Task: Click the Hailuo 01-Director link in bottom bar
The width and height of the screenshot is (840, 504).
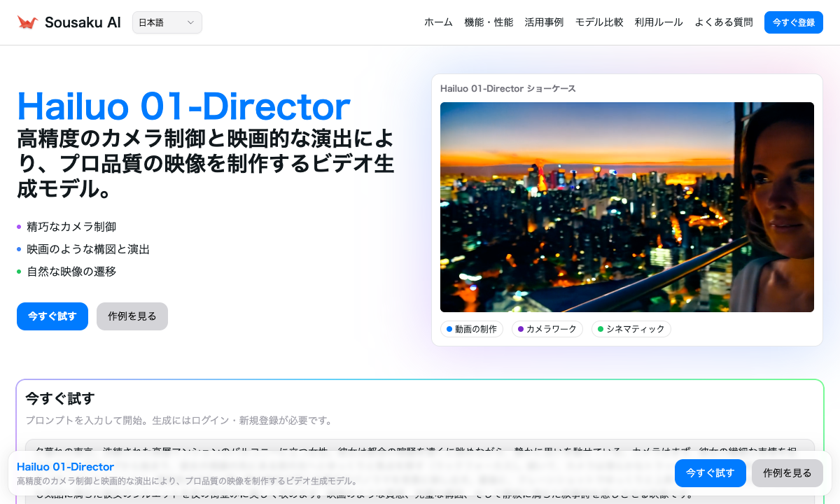Action: coord(65,467)
